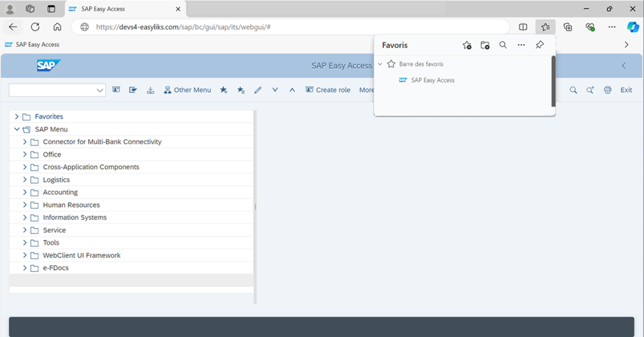Click the Exit button
Viewport: 644px width, 337px height.
click(626, 90)
